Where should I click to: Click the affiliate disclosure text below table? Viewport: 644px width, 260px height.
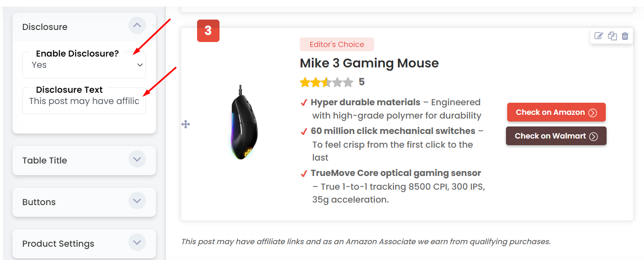[x=366, y=241]
